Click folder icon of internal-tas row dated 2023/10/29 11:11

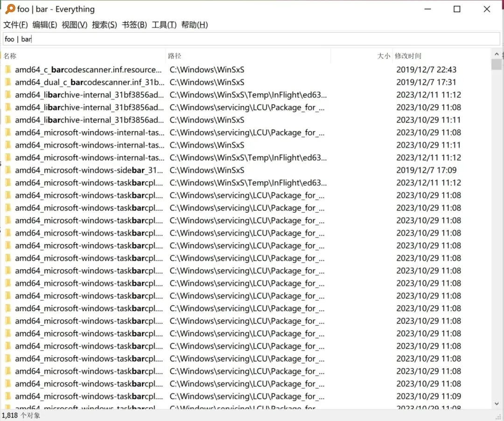coord(8,145)
